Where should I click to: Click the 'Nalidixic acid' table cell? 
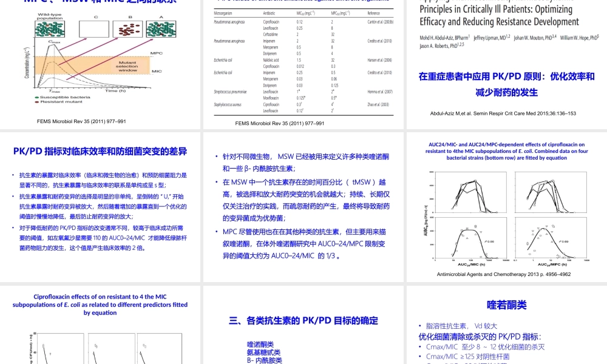click(x=271, y=60)
